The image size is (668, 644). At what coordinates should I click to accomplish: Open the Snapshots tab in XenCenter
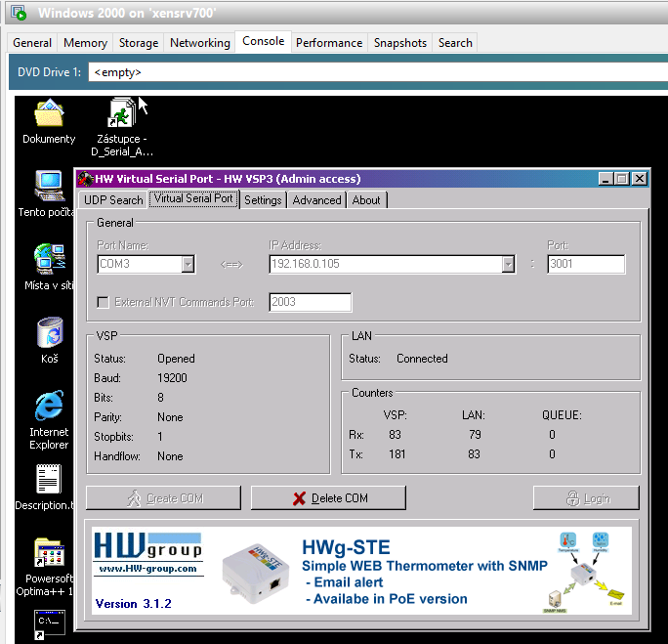[x=400, y=43]
